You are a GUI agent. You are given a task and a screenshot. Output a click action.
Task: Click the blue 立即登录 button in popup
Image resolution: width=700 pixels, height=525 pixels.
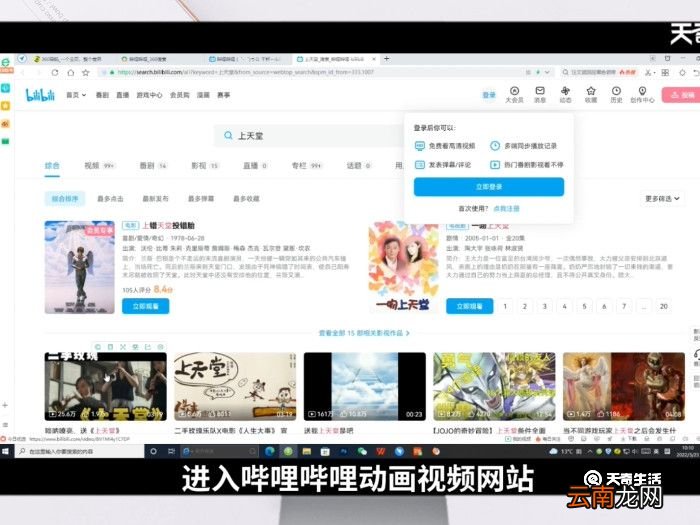pos(489,187)
